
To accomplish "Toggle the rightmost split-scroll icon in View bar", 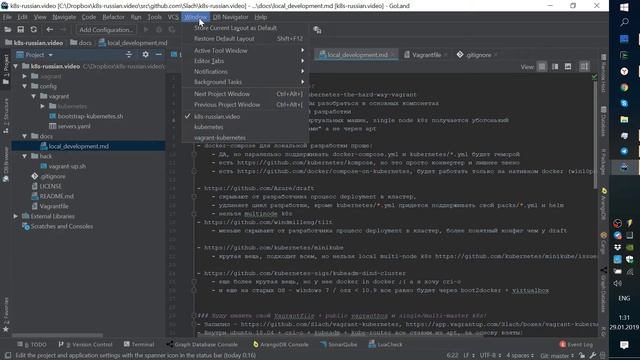I will (584, 67).
